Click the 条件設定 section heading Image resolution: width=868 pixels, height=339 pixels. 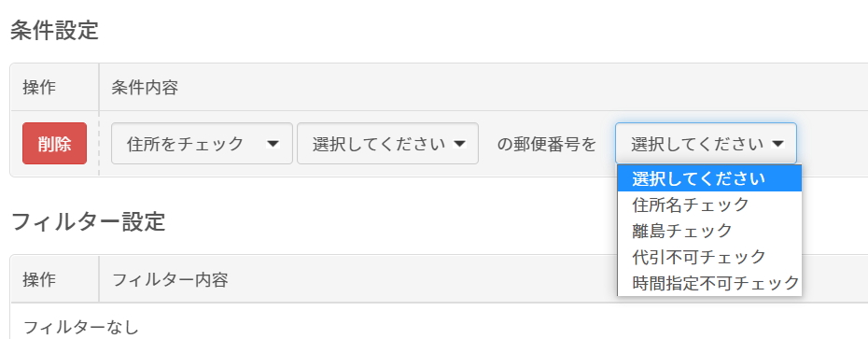[55, 31]
